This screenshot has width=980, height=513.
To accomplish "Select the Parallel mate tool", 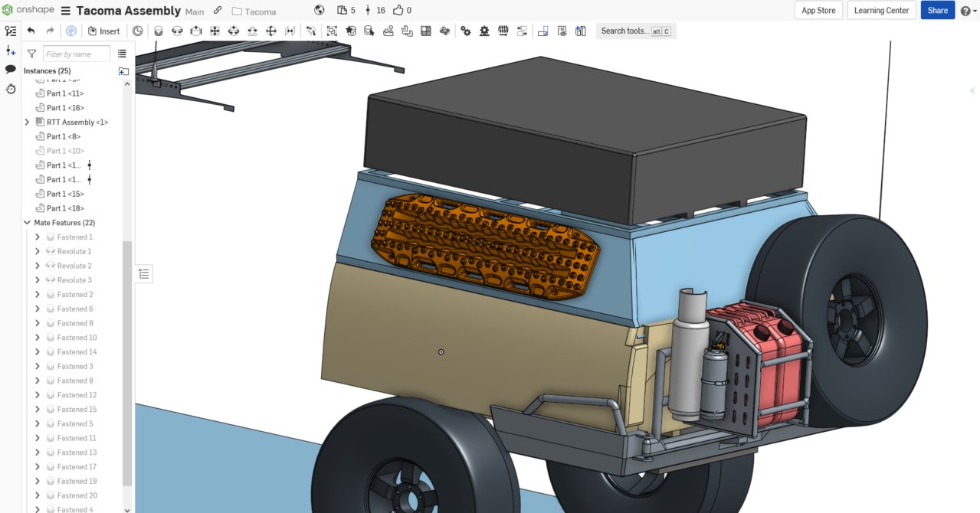I will click(x=290, y=31).
